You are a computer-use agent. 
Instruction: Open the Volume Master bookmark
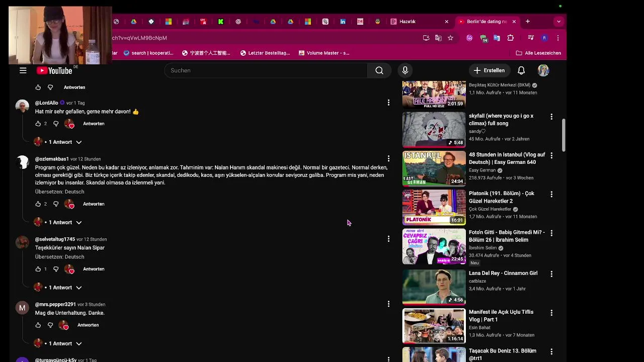324,53
